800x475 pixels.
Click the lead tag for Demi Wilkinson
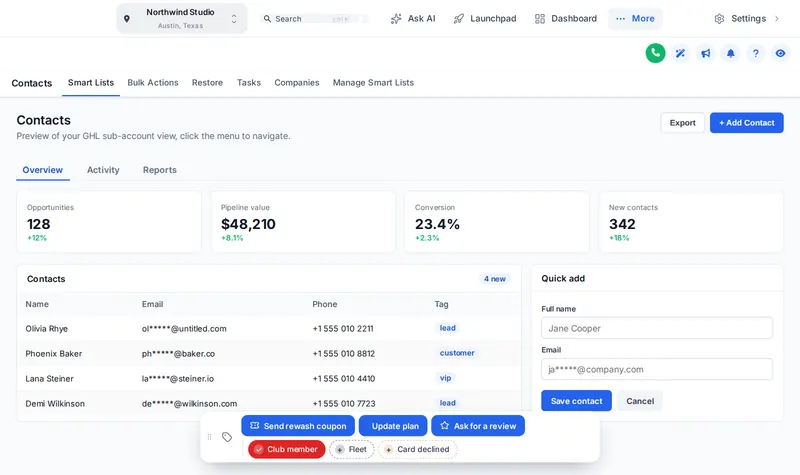click(x=447, y=403)
